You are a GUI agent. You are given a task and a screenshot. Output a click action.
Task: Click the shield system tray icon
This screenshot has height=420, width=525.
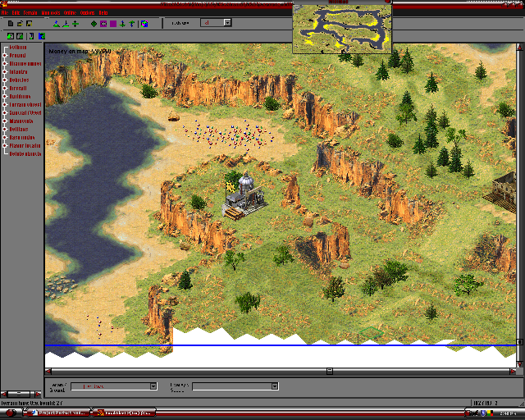pyautogui.click(x=483, y=413)
